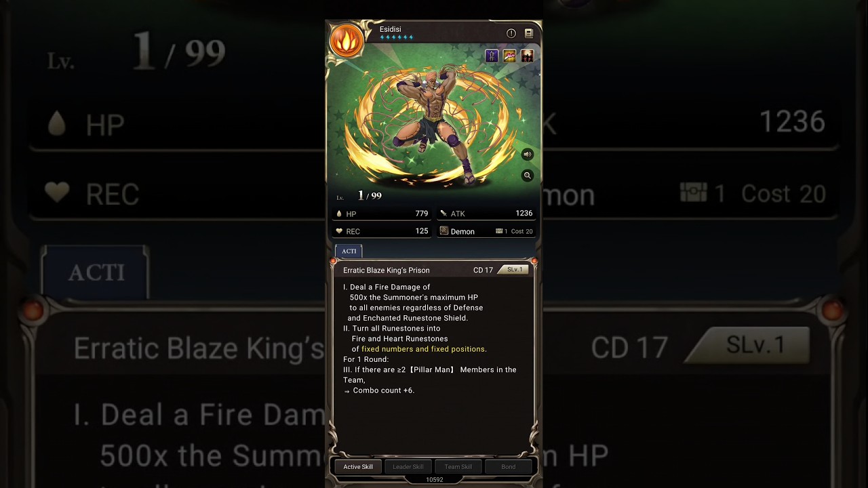
Task: Tap the purple collaboration badge icon
Action: tap(492, 56)
